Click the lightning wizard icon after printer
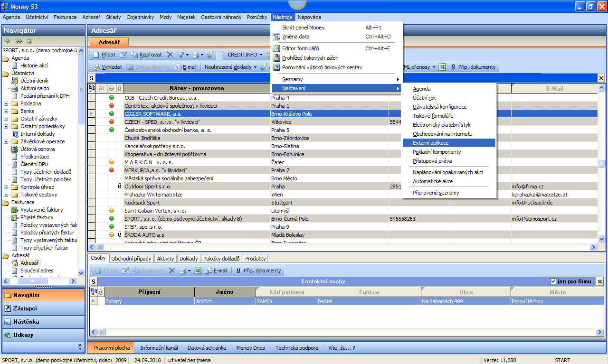 coord(211,55)
